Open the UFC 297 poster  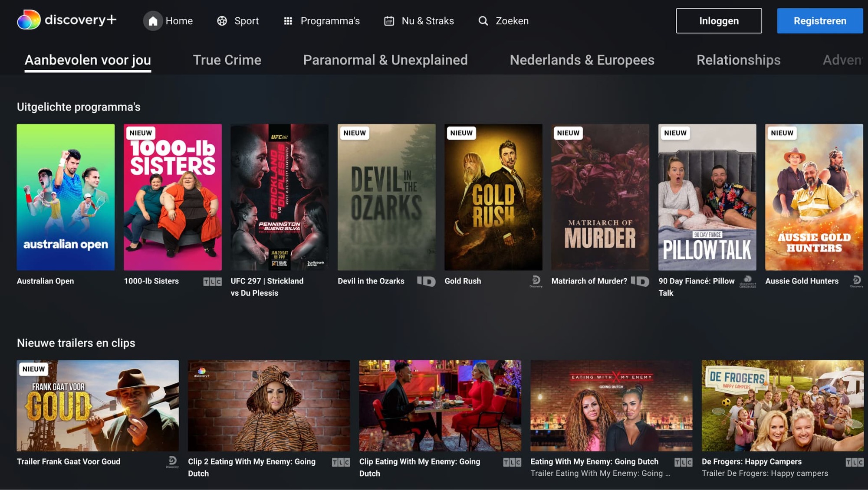pyautogui.click(x=279, y=197)
